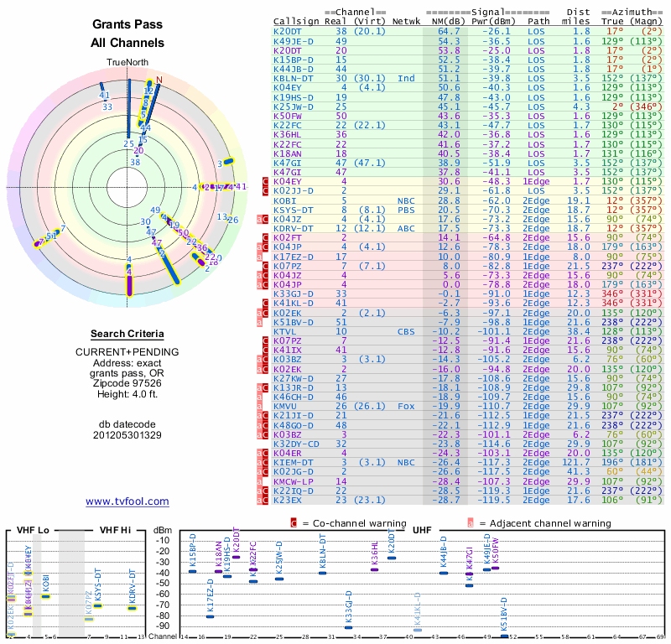
Task: Open the KBLN-DT callsign in the table
Action: [x=293, y=78]
